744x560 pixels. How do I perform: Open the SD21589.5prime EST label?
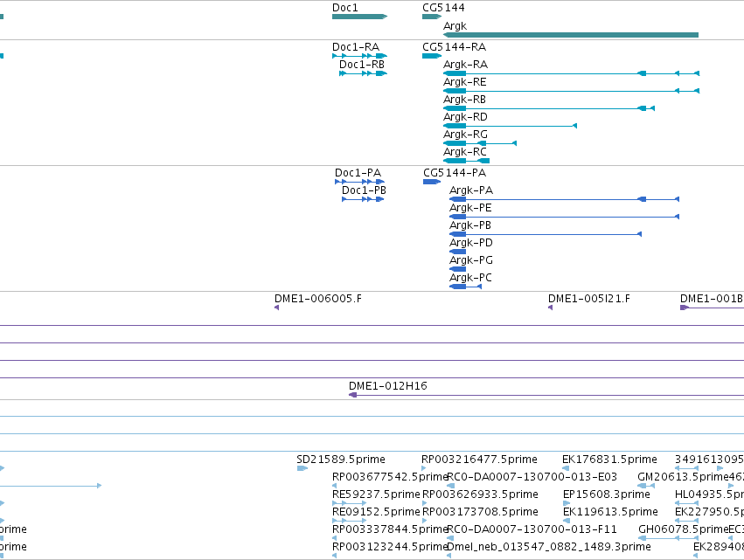[341, 460]
